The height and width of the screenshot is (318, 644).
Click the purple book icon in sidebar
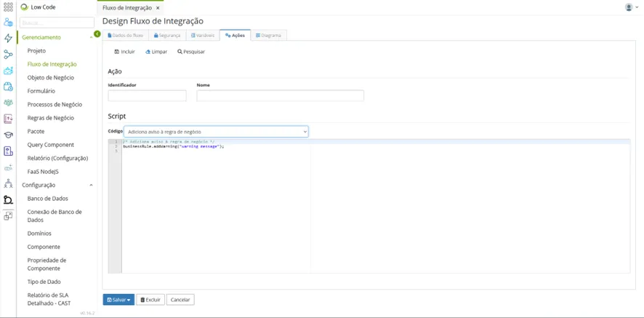[x=8, y=119]
